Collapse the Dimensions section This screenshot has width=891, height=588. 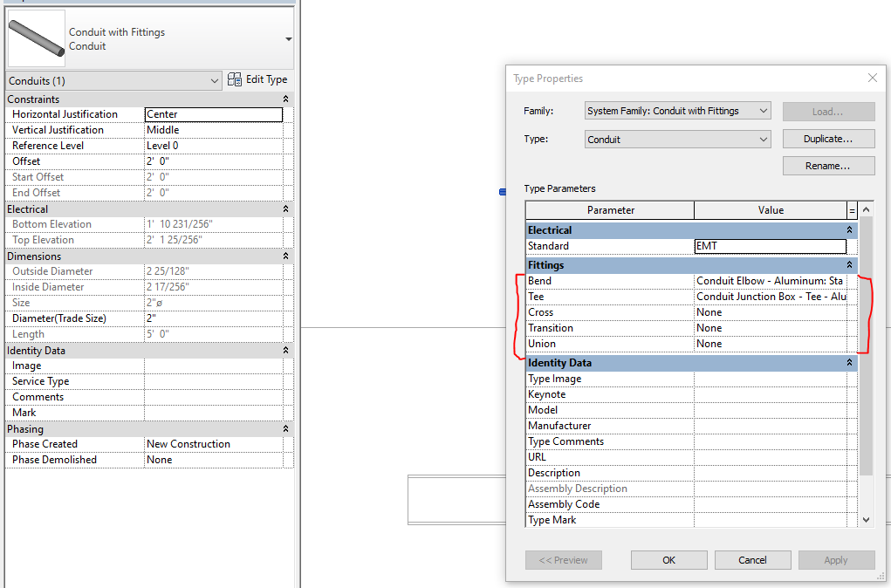click(x=285, y=256)
